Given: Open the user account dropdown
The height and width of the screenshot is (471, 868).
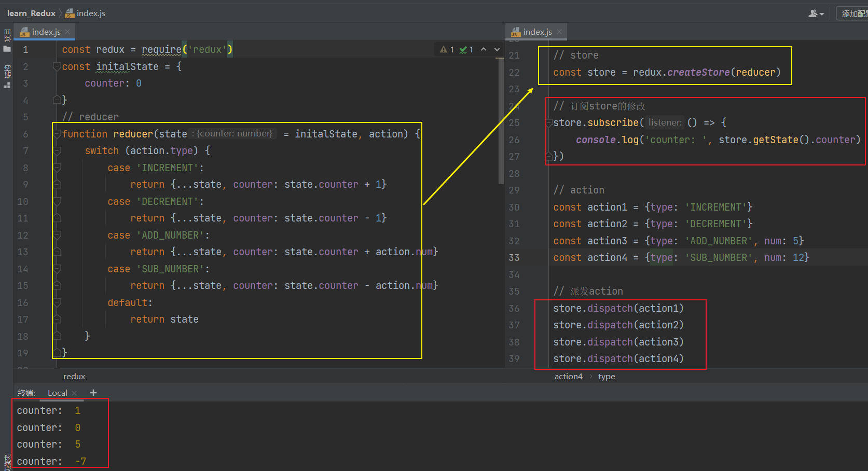Looking at the screenshot, I should (x=816, y=13).
